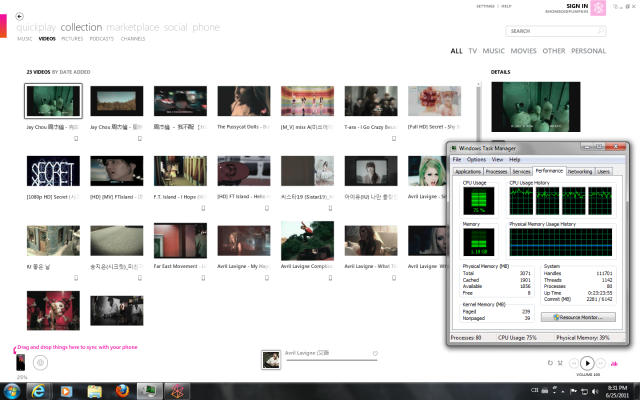Viewport: 640px width, 400px height.
Task: Open Zune Settings link
Action: point(485,7)
